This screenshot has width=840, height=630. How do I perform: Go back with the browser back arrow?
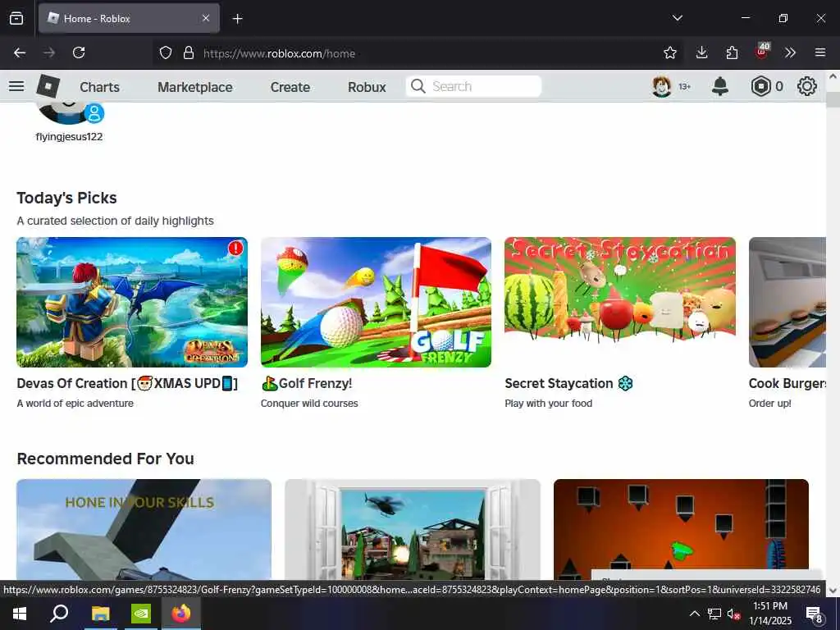[x=20, y=52]
